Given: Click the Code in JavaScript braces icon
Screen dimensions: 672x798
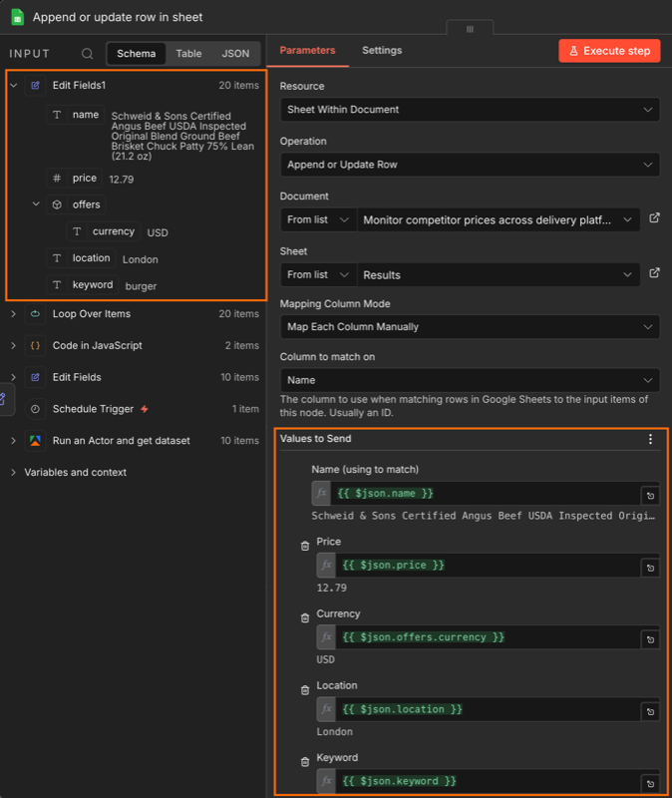Looking at the screenshot, I should (x=35, y=345).
